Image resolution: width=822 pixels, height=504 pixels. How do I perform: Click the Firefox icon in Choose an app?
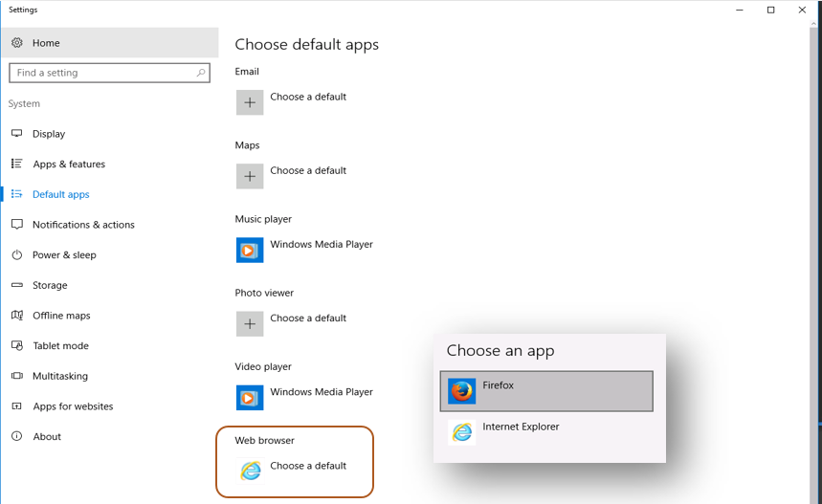pos(462,391)
